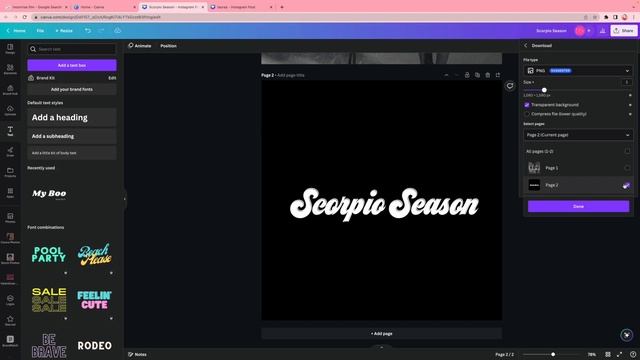Click Add a little bit of body text
The width and height of the screenshot is (640, 360).
click(72, 153)
